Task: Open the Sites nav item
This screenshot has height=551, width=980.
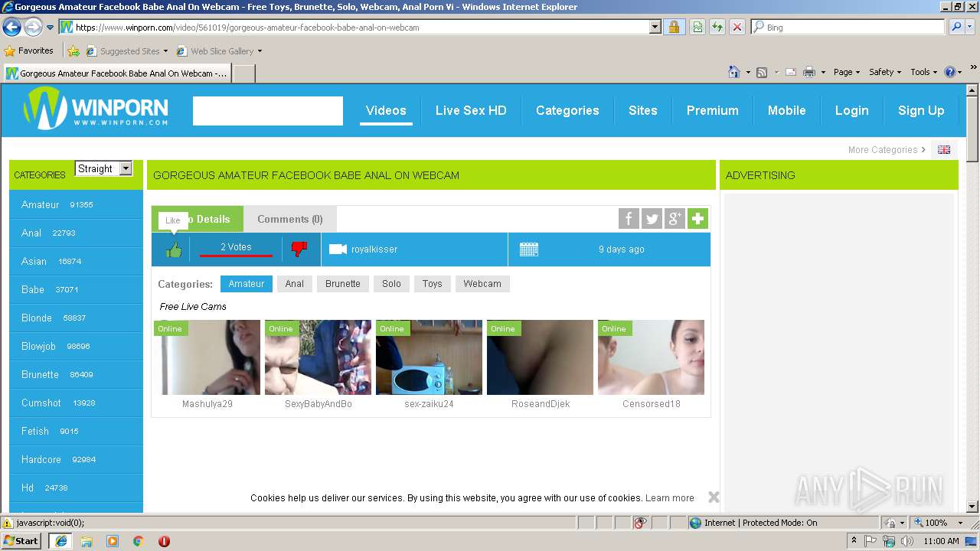Action: tap(643, 110)
